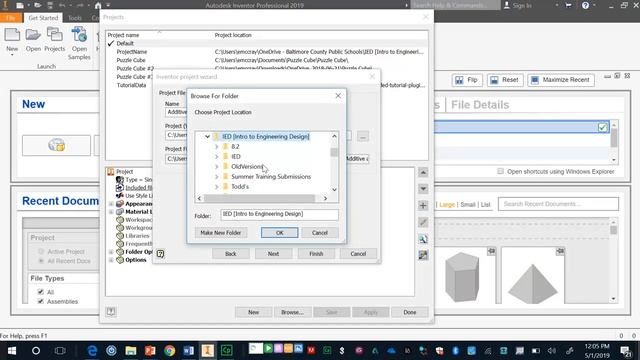Toggle the green checkmark in shortcuts panel

tap(602, 127)
